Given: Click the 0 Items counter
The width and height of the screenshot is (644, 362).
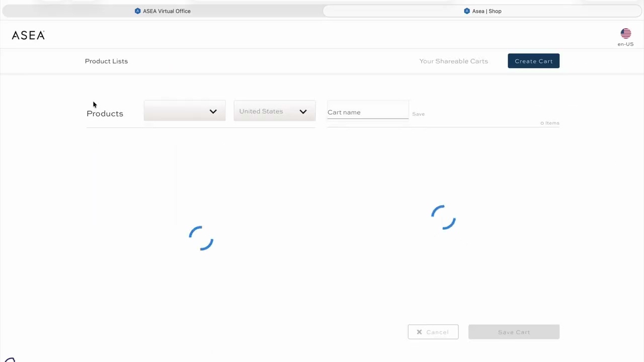Looking at the screenshot, I should point(549,123).
